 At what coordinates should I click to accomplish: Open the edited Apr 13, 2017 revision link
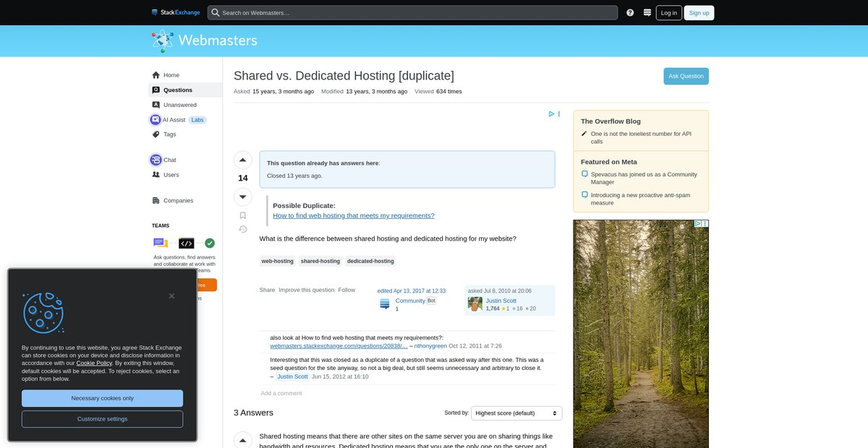pyautogui.click(x=412, y=290)
